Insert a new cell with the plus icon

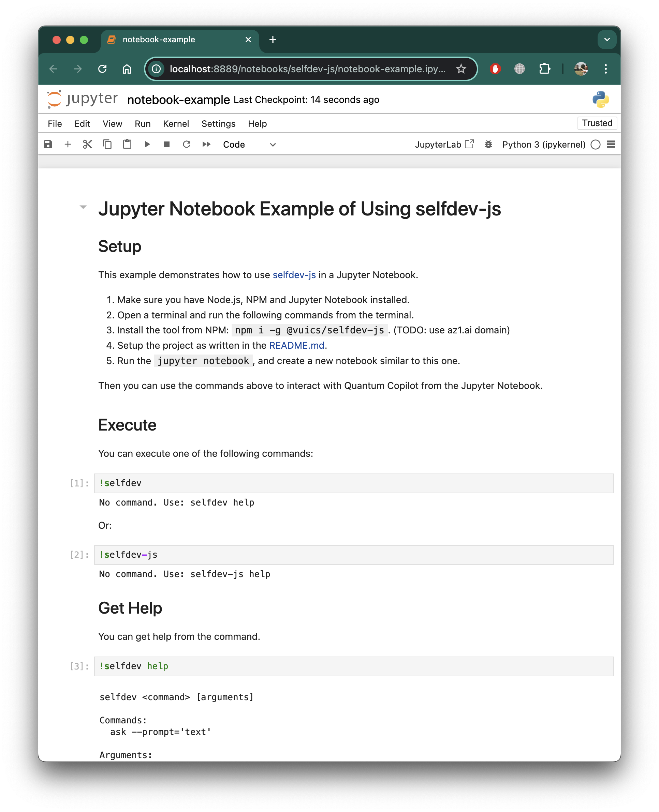[68, 144]
